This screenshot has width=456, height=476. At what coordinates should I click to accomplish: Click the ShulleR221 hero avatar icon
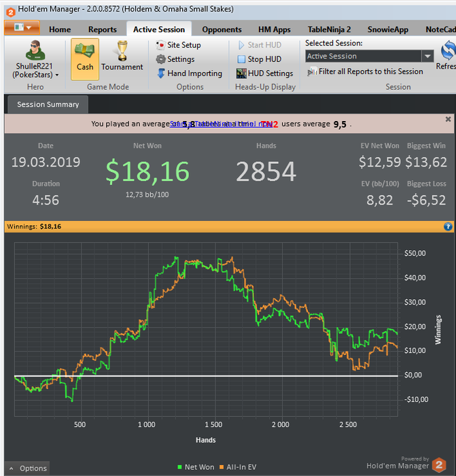(x=35, y=50)
